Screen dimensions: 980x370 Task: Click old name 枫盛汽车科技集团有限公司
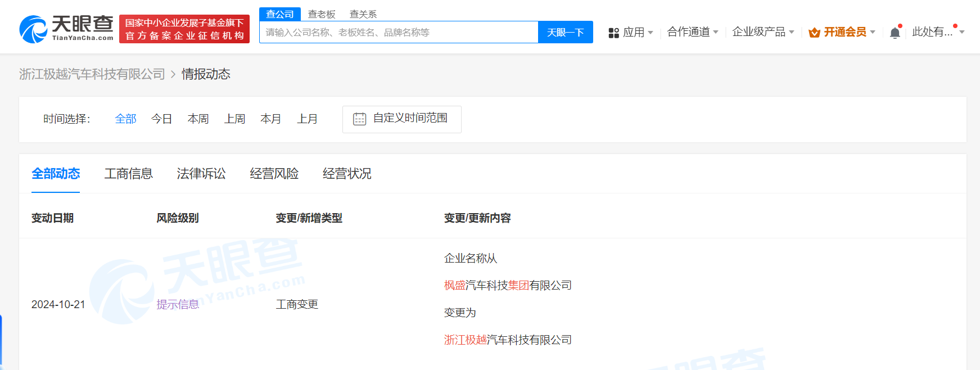(x=508, y=286)
